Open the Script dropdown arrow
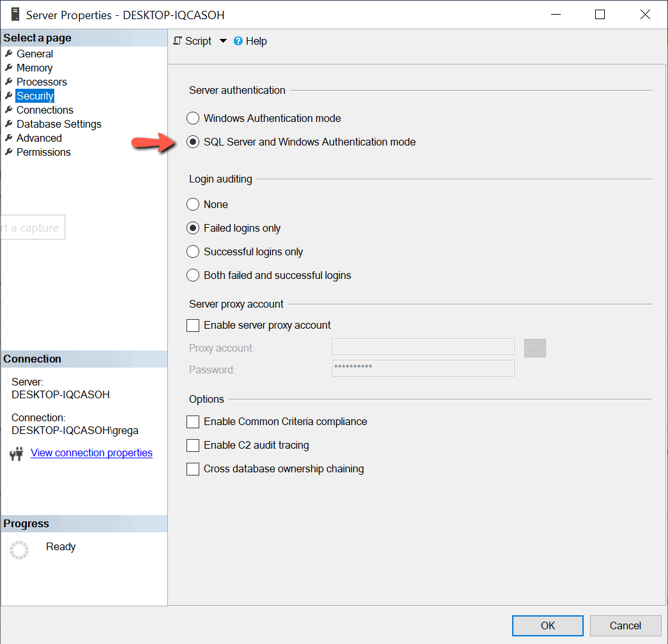668x644 pixels. pos(223,41)
